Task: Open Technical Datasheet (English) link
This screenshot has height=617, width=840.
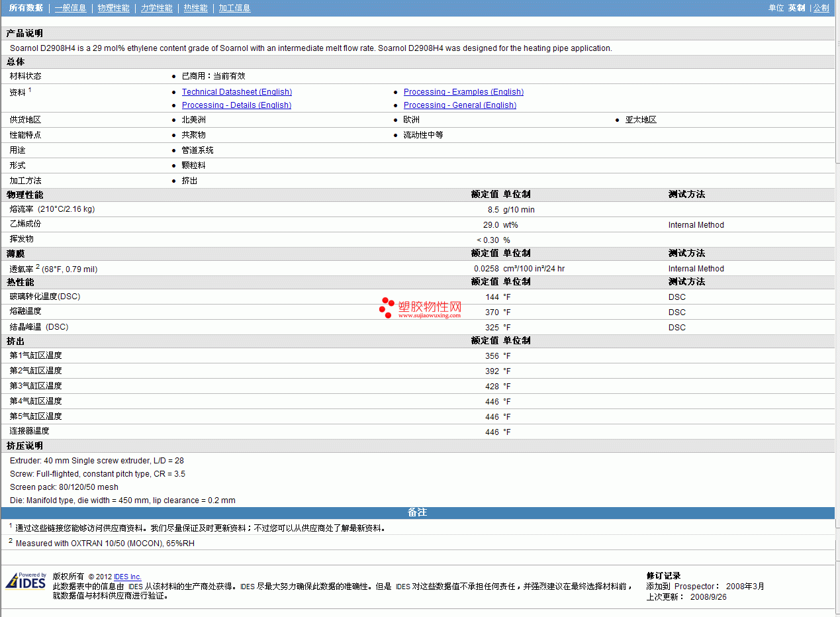Action: 237,92
